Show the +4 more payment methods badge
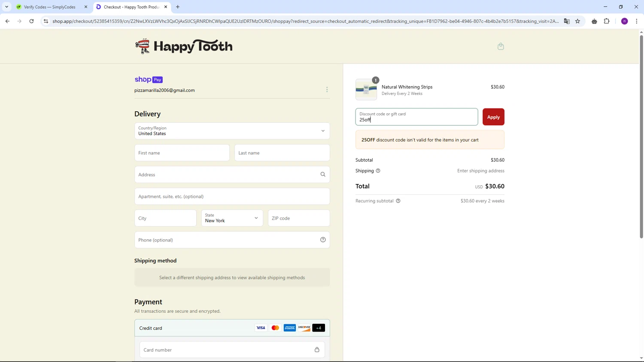 [319, 328]
